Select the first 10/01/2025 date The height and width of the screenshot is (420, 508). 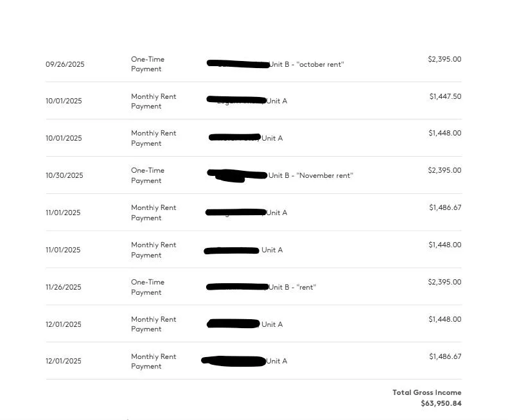click(64, 101)
